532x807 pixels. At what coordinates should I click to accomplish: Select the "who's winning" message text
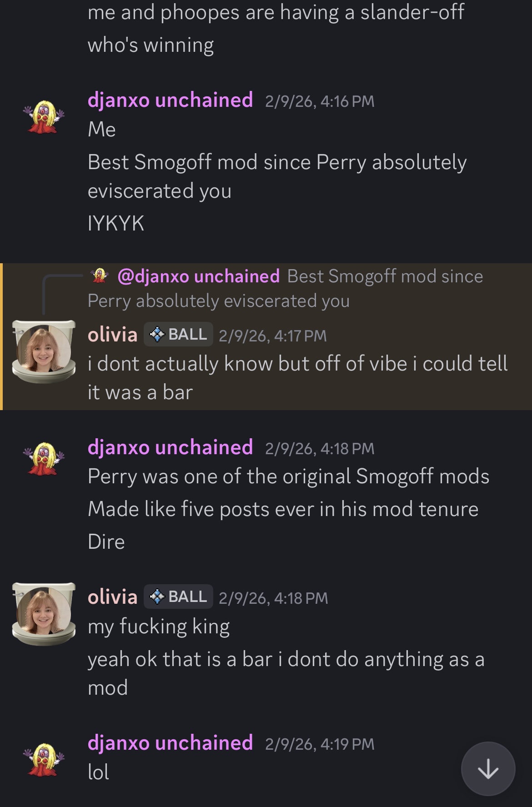pos(151,45)
